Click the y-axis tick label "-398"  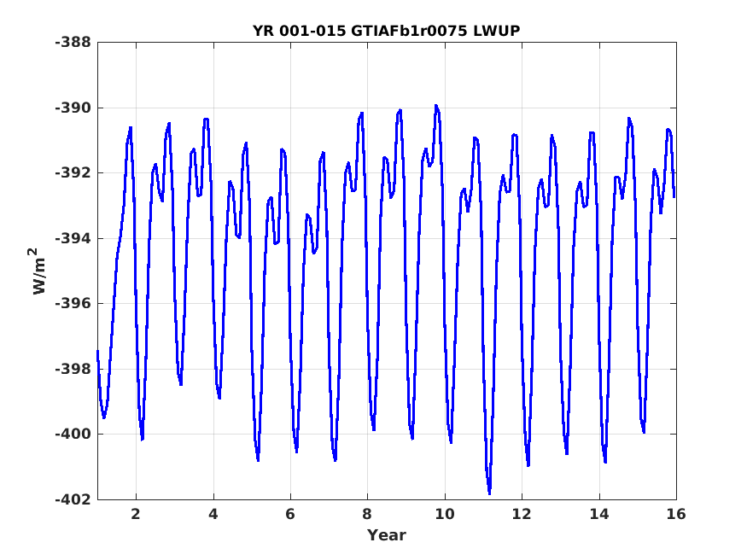[73, 369]
